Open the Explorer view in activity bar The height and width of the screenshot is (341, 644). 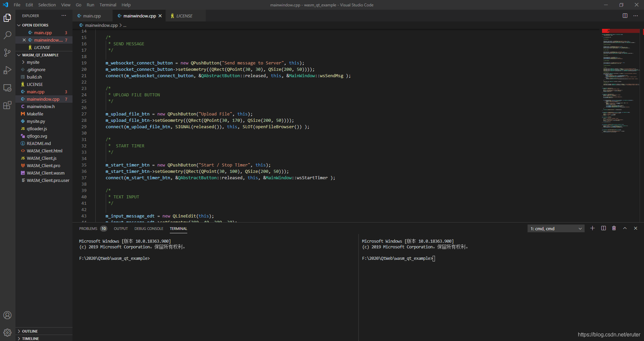7,18
